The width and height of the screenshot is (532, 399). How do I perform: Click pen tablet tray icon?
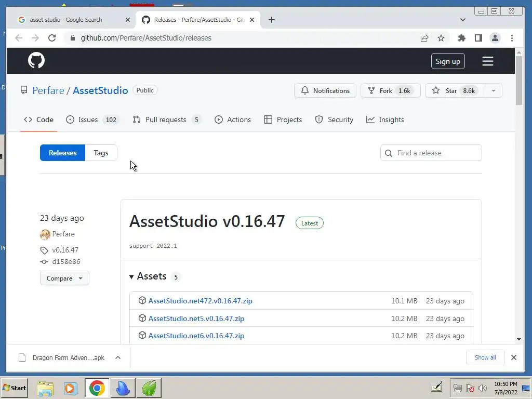(x=436, y=387)
